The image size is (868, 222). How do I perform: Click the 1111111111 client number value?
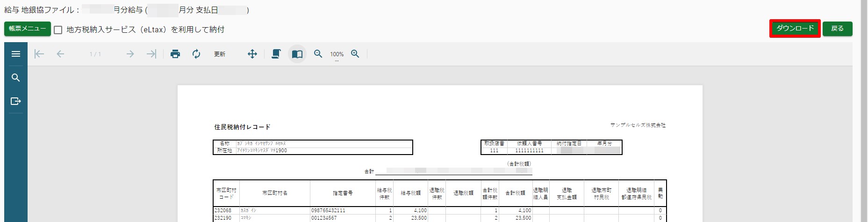pos(529,151)
